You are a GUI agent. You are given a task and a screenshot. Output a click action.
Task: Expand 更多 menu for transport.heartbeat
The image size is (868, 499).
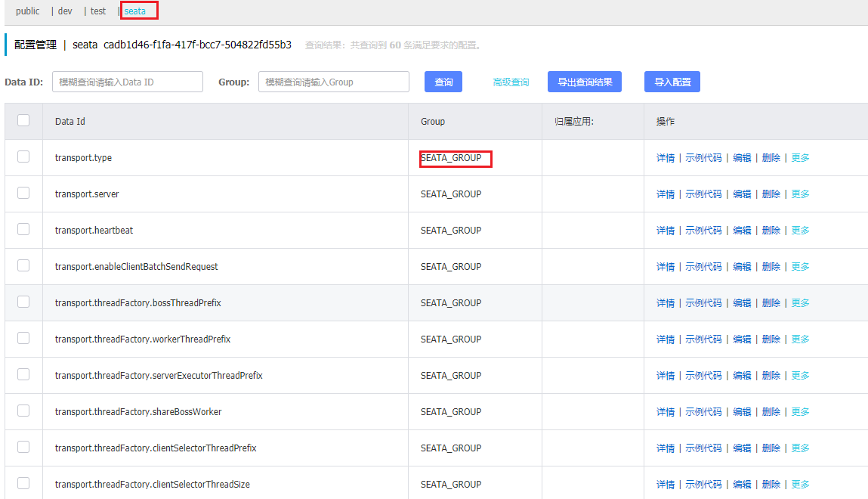(x=800, y=231)
